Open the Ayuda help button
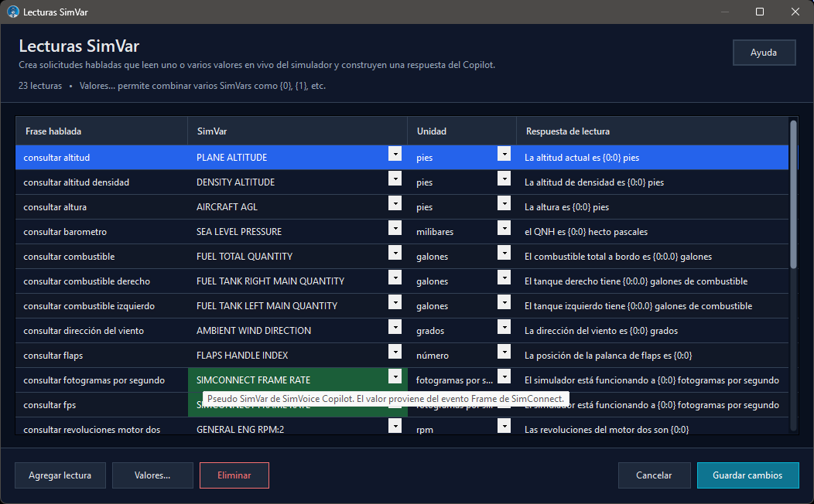The height and width of the screenshot is (504, 814). click(x=764, y=53)
